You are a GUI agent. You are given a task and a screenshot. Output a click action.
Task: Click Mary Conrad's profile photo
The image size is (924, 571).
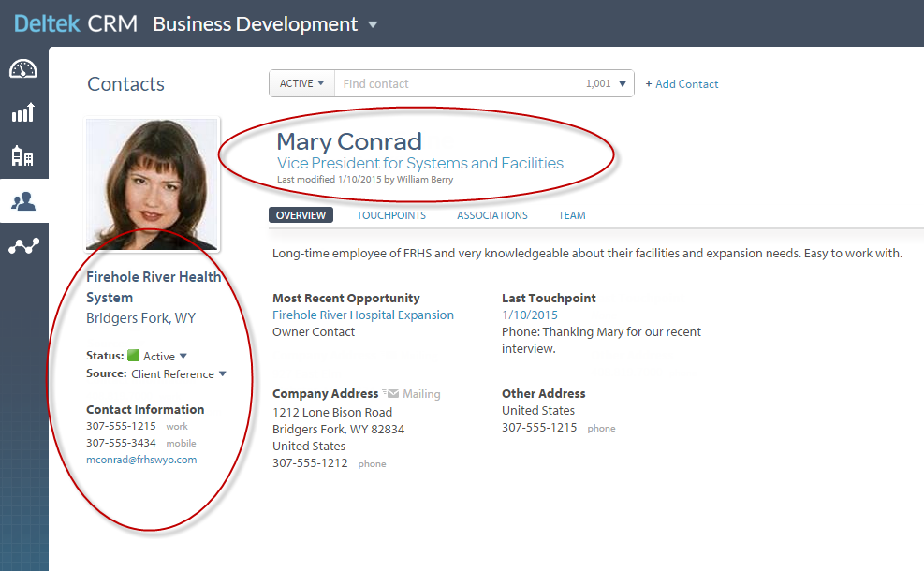click(x=152, y=184)
